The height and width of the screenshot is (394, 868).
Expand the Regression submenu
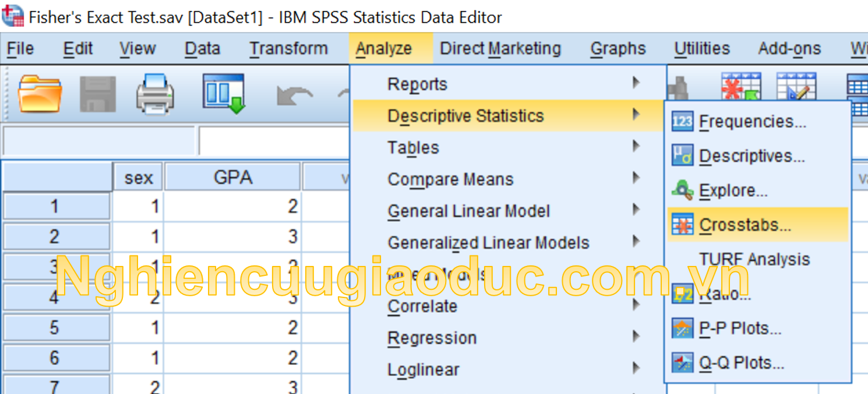[x=432, y=338]
